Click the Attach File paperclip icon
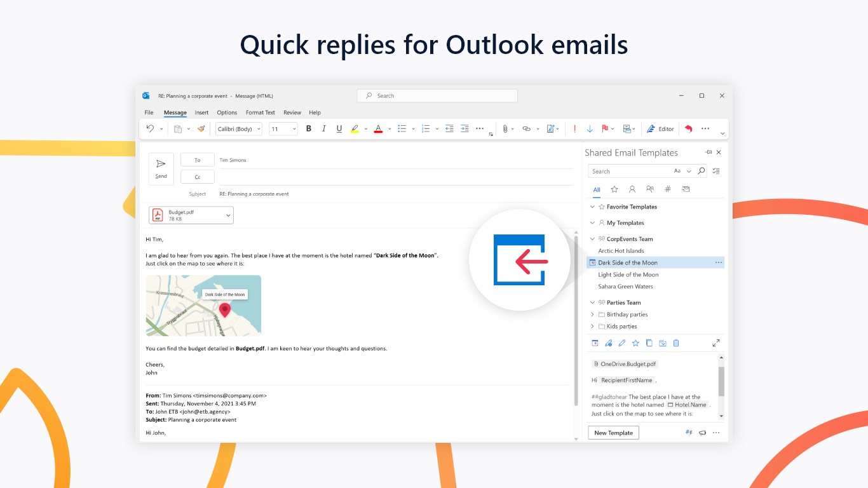The height and width of the screenshot is (488, 868). pos(505,128)
